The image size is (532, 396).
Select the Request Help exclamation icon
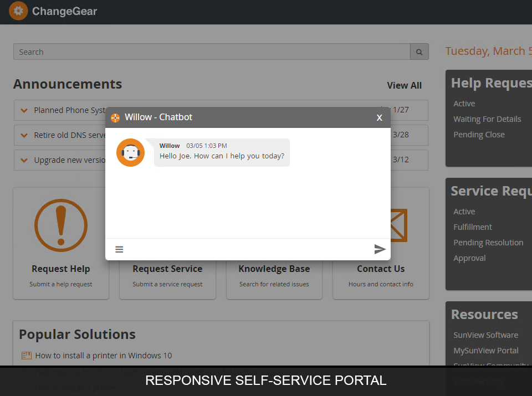coord(61,225)
